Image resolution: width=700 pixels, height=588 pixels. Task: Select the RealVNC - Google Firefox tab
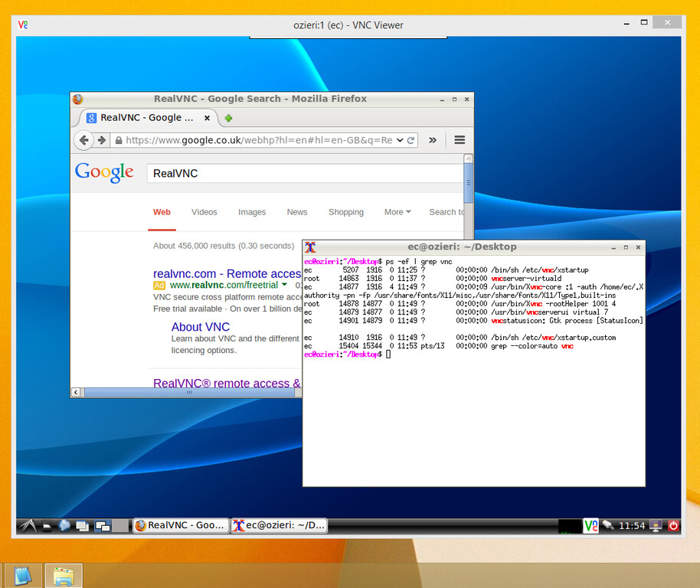pyautogui.click(x=144, y=119)
